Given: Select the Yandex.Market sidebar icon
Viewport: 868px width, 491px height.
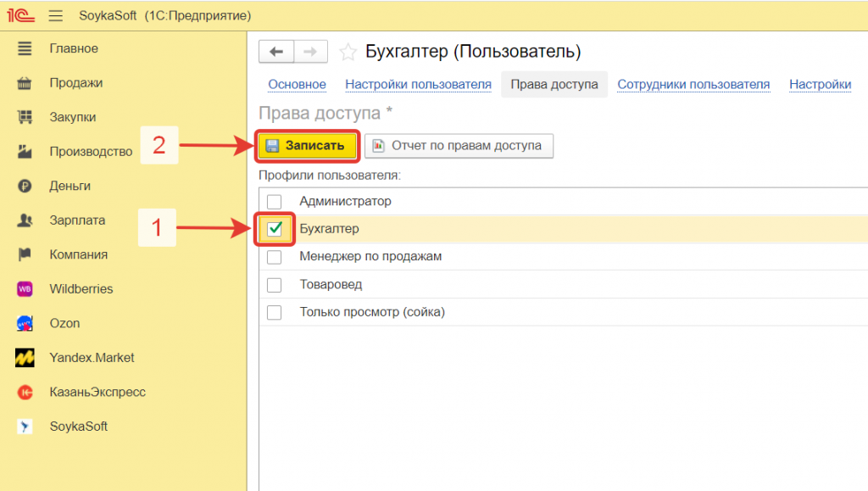Looking at the screenshot, I should 25,358.
